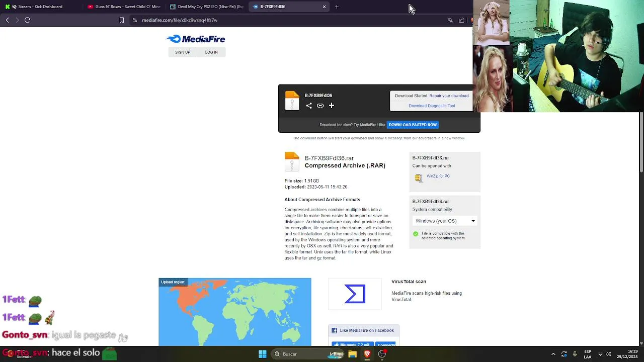Click the OBS icon in taskbar
The width and height of the screenshot is (644, 362).
click(382, 354)
